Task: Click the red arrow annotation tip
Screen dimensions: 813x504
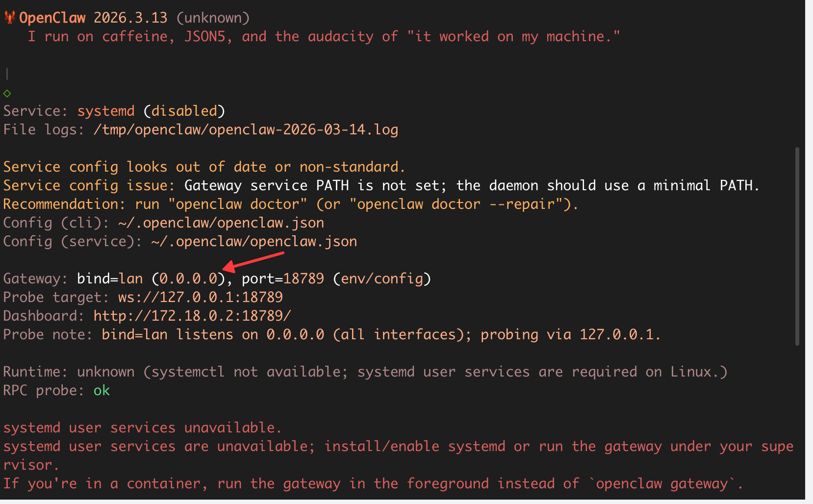Action: coord(227,268)
